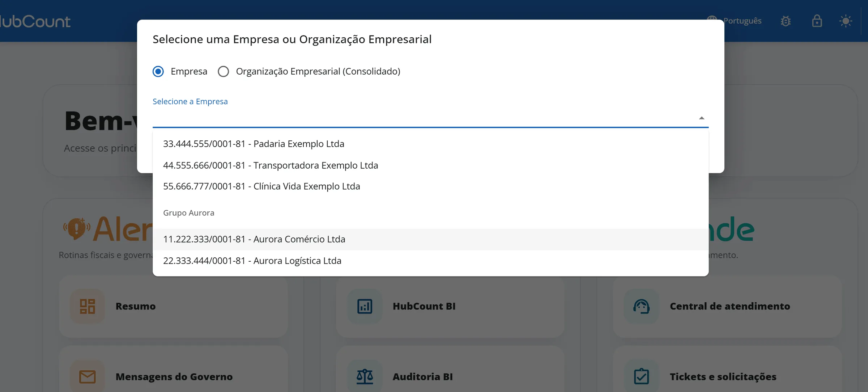Click the Central de atendimento headset icon
Image resolution: width=868 pixels, height=392 pixels.
[642, 306]
